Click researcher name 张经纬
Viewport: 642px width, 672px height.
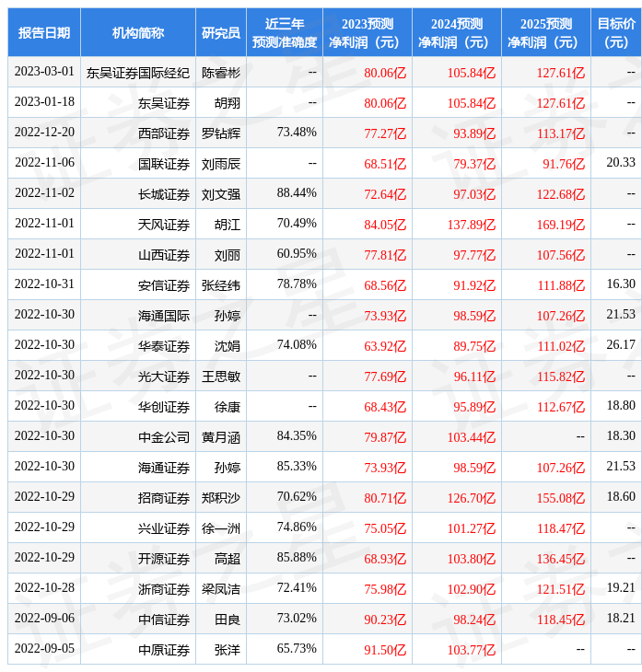point(221,285)
